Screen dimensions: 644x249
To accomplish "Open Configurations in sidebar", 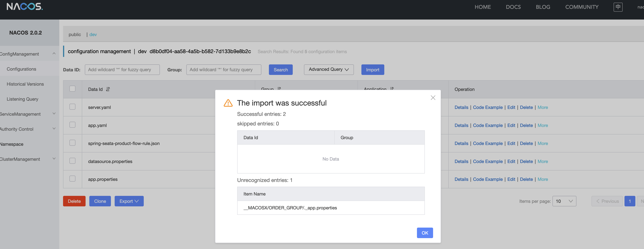I will coord(21,69).
